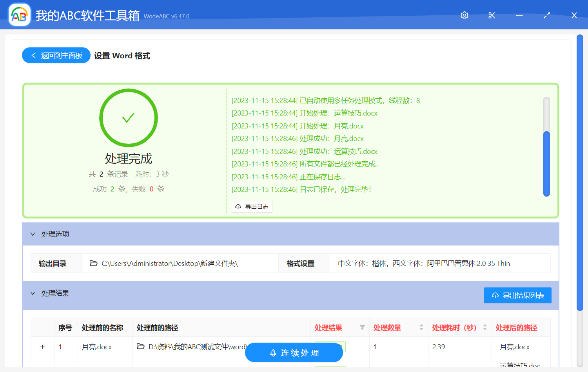Click the scissors tool icon in title bar
Screen dimensions: 588x372
(x=492, y=15)
